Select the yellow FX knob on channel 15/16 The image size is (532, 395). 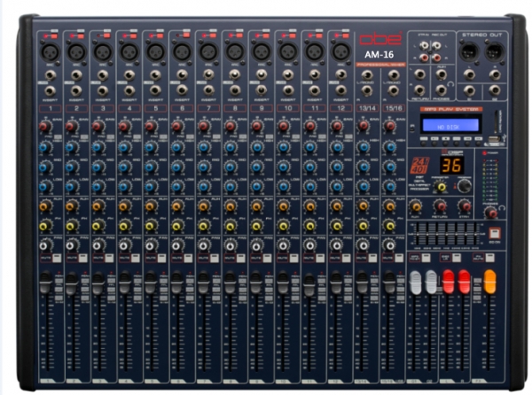pos(389,226)
